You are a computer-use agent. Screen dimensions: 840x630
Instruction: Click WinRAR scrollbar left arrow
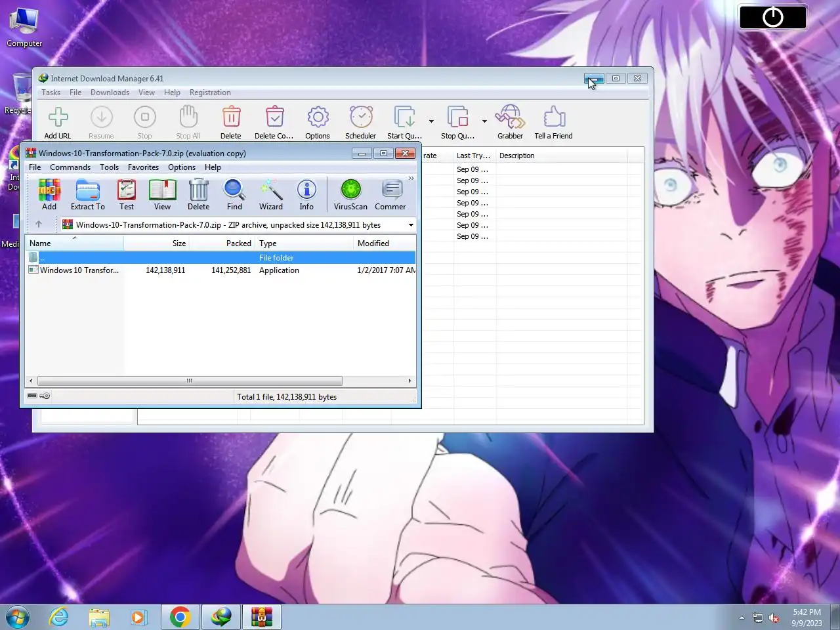pos(31,381)
